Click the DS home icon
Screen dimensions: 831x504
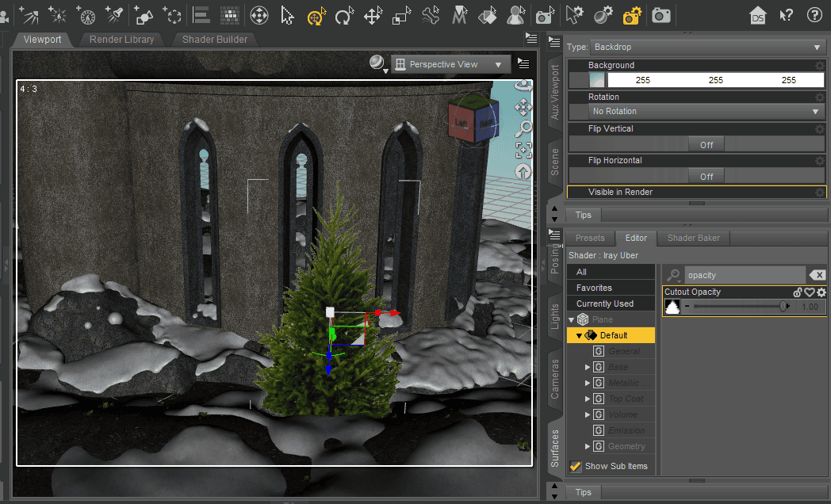pos(758,15)
